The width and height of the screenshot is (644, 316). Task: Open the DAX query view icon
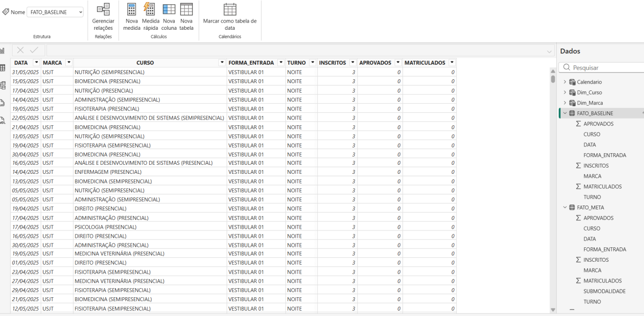pyautogui.click(x=2, y=103)
